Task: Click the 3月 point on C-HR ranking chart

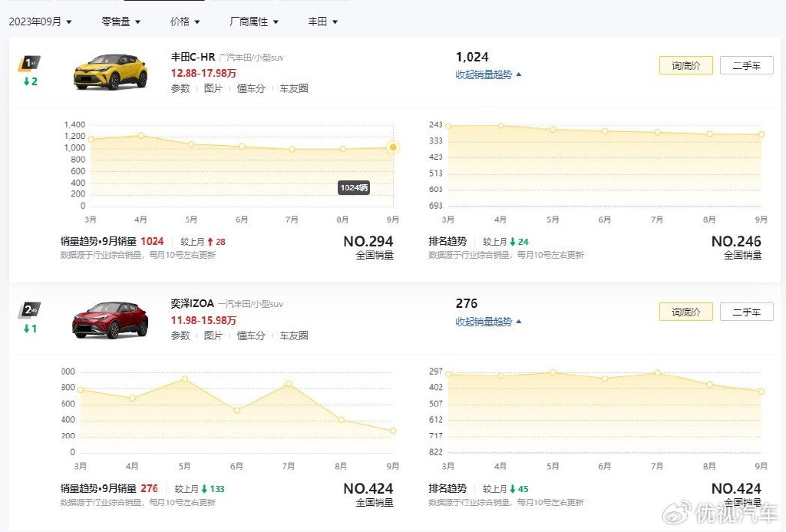Action: pyautogui.click(x=448, y=126)
